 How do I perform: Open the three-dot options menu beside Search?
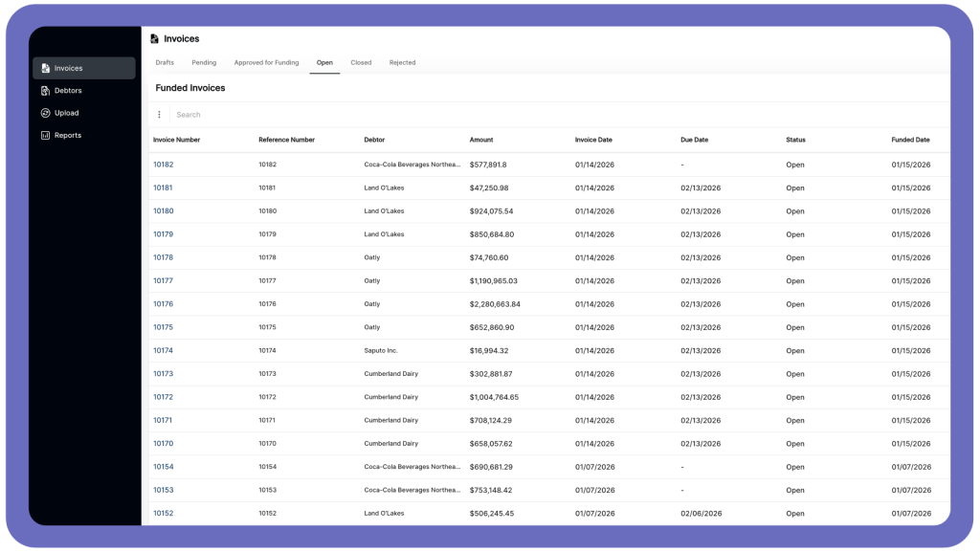(x=159, y=115)
